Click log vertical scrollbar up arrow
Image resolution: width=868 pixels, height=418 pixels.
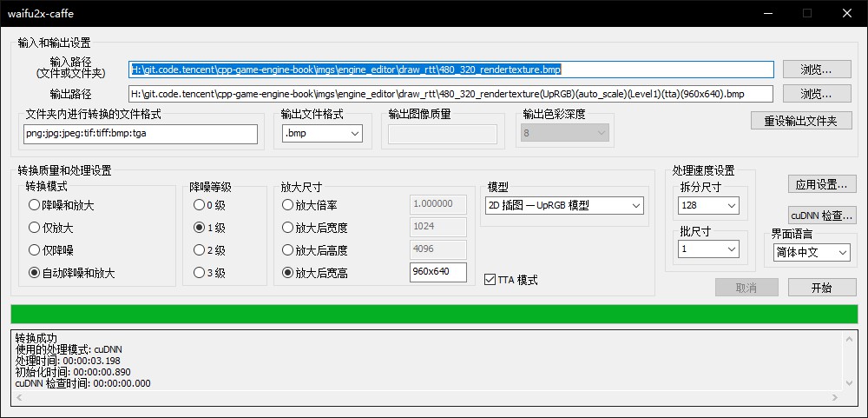tap(851, 337)
